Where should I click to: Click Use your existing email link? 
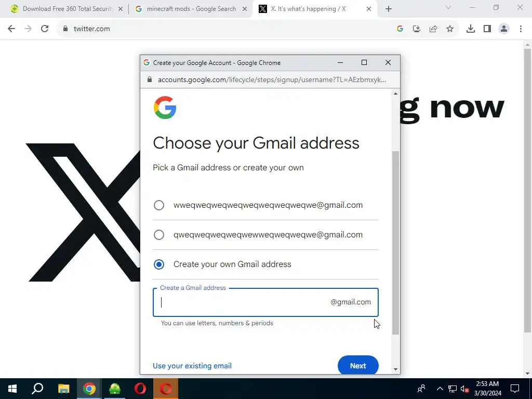point(192,366)
